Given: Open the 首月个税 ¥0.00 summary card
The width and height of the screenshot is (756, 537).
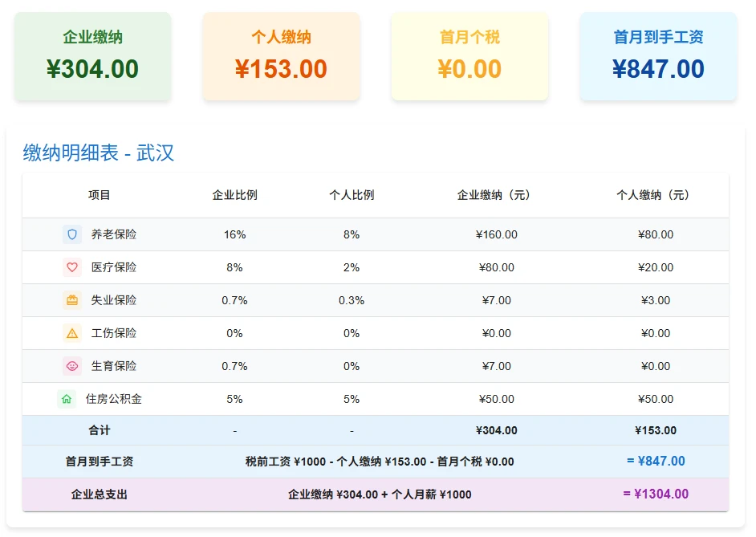Looking at the screenshot, I should pos(469,56).
